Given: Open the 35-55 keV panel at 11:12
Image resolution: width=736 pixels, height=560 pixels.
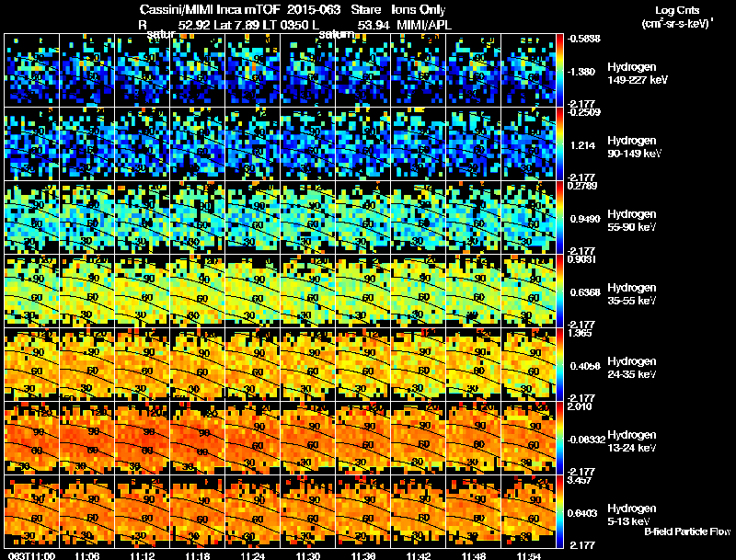Looking at the screenshot, I should click(x=143, y=291).
